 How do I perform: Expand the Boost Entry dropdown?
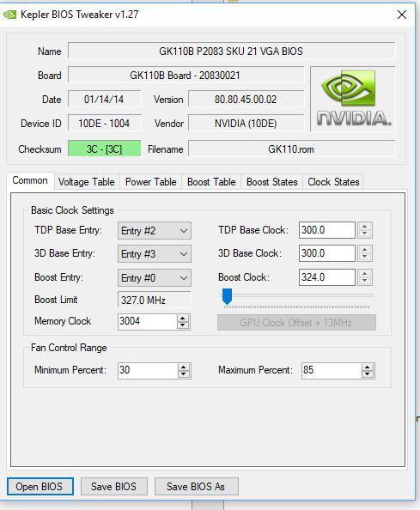tap(155, 278)
